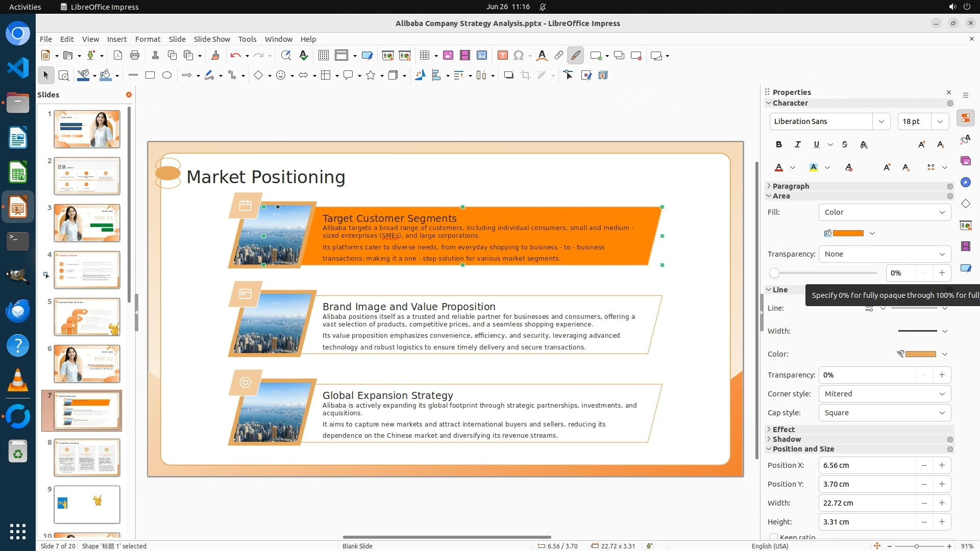Screen dimensions: 980x551
Task: Enable the Keep ratio checkbox
Action: click(774, 537)
